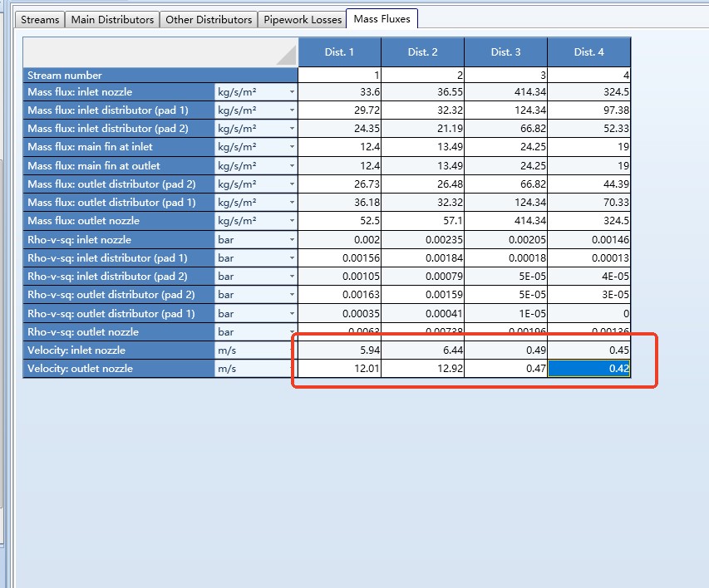Select the Other Distributors tab
This screenshot has height=588, width=709.
click(209, 19)
